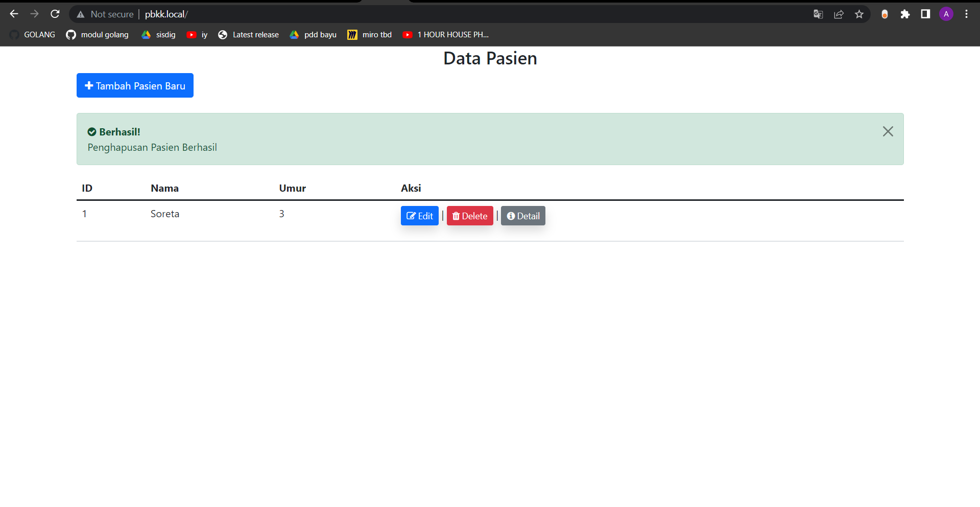Edit the patient Soreta
980x507 pixels.
pyautogui.click(x=419, y=215)
